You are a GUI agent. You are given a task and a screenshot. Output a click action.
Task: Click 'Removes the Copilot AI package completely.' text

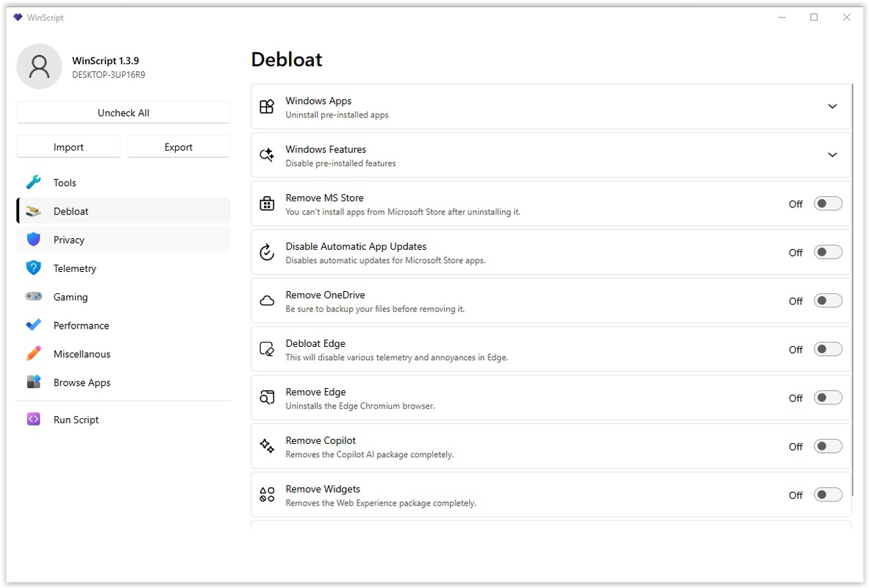[370, 454]
